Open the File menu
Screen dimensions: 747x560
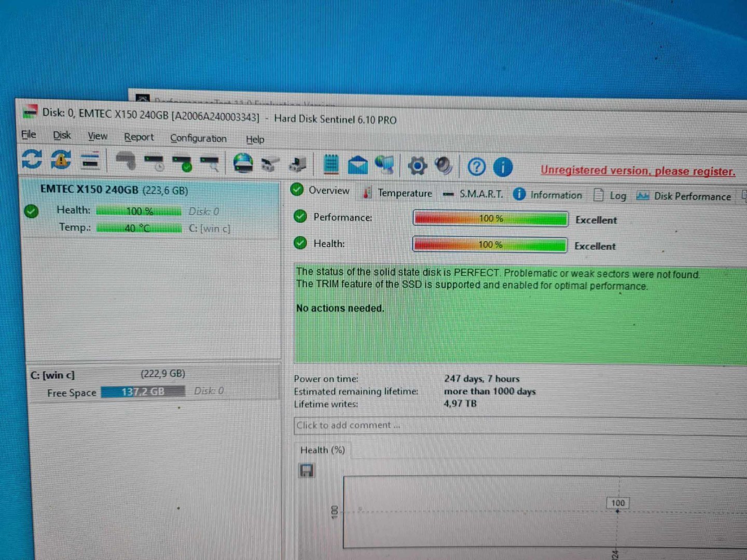point(29,134)
